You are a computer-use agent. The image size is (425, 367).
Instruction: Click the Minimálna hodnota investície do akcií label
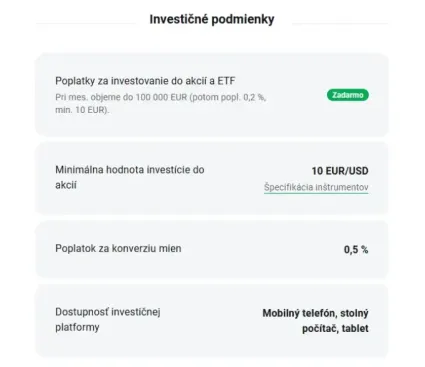pos(130,177)
